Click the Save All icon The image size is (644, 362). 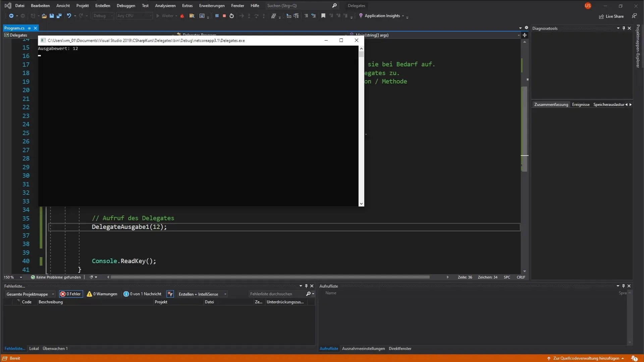[x=59, y=16]
